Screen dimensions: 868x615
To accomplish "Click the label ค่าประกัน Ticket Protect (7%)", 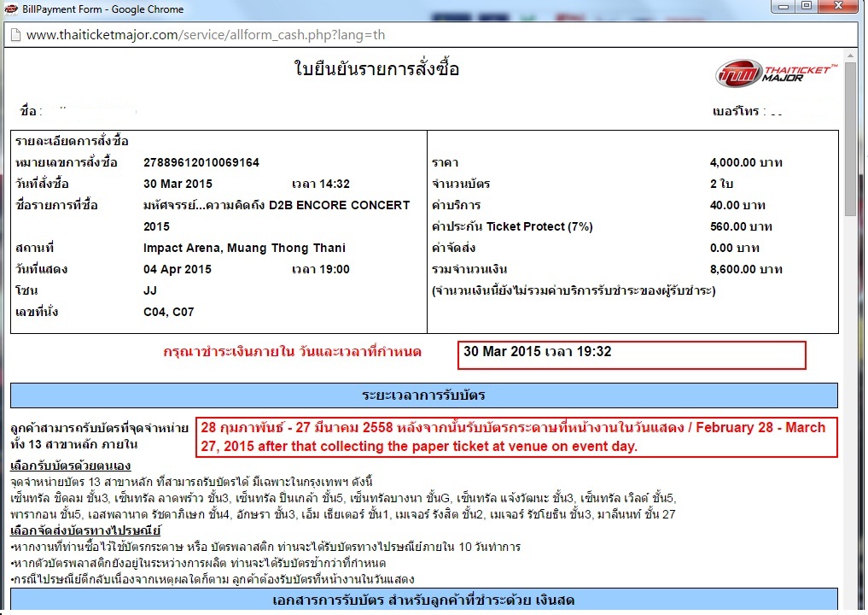I will tap(512, 226).
